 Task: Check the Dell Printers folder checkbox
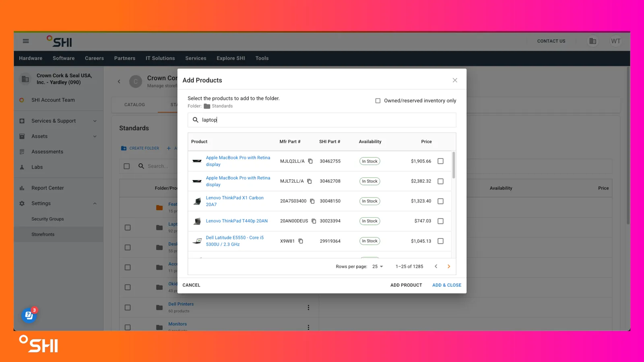pos(128,308)
